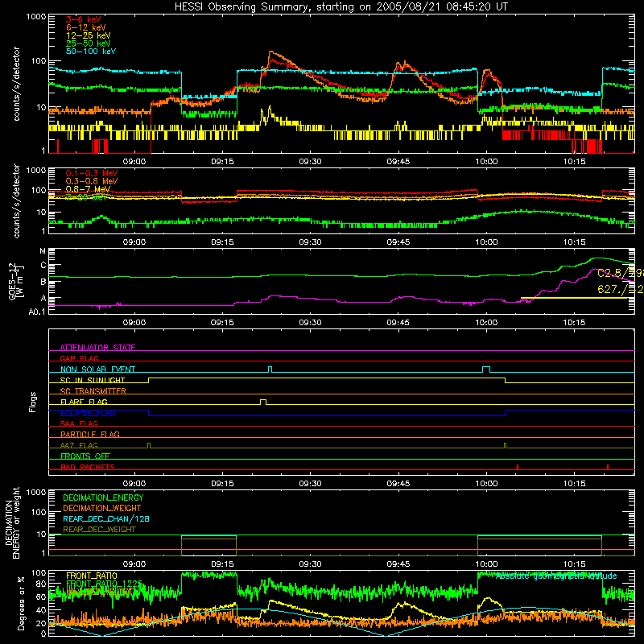Click the BAD_PACKETS red tick near 10:05
The height and width of the screenshot is (644, 644).
(x=518, y=467)
